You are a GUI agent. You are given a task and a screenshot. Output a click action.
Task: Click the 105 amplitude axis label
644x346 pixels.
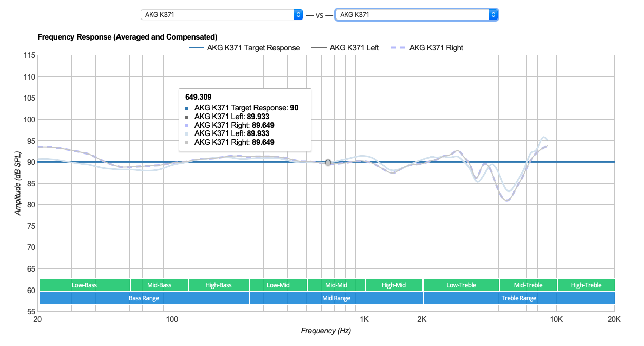[x=29, y=98]
